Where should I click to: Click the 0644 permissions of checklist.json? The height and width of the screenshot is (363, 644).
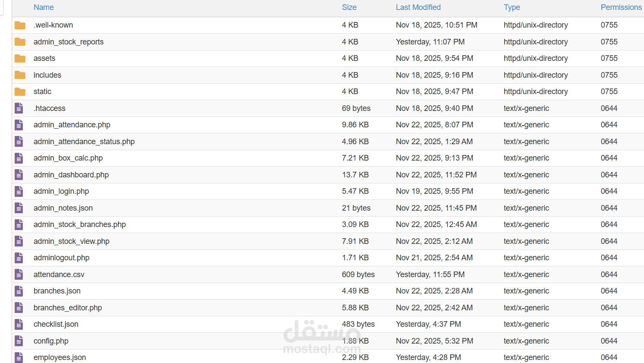point(609,324)
